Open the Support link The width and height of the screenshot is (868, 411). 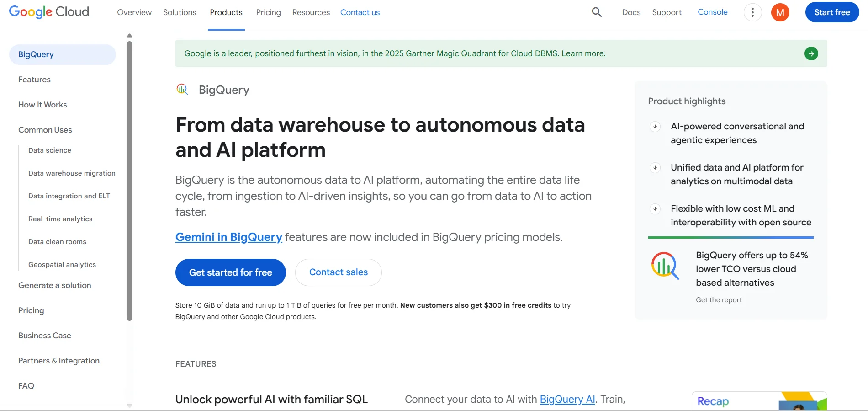click(x=667, y=12)
